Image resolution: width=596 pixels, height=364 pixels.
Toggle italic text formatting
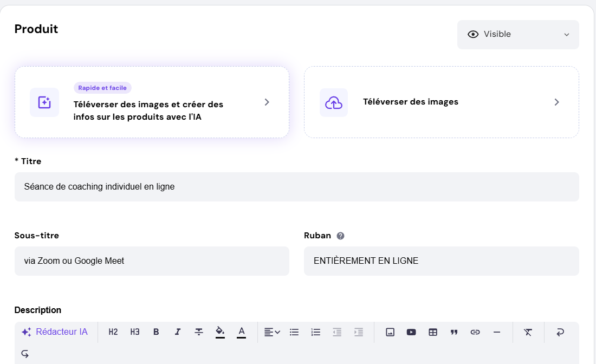tap(177, 331)
